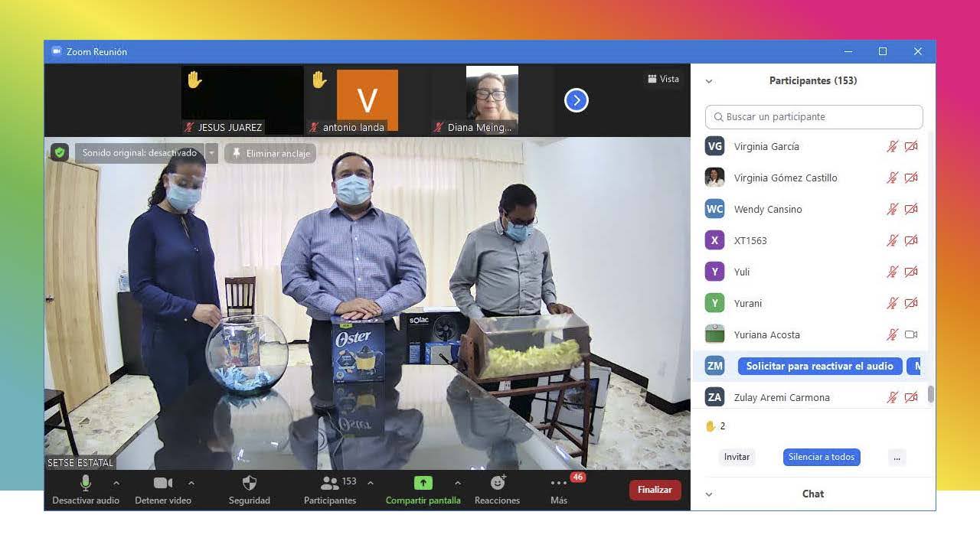Stop the camera with Detener video
Screen dimensions: 980x551
click(162, 483)
